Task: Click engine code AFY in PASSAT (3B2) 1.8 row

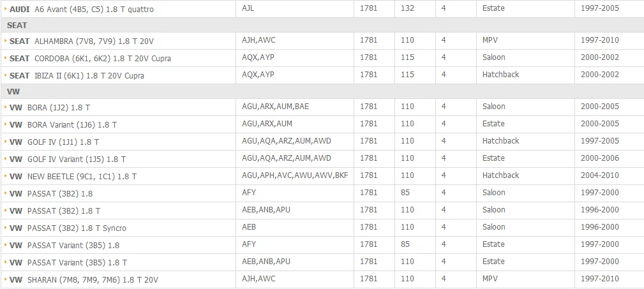Action: click(249, 193)
